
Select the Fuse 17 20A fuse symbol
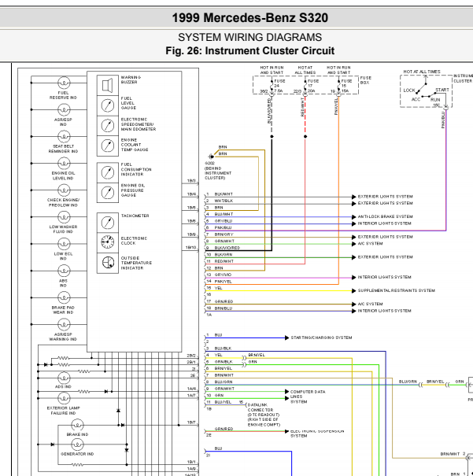(305, 87)
